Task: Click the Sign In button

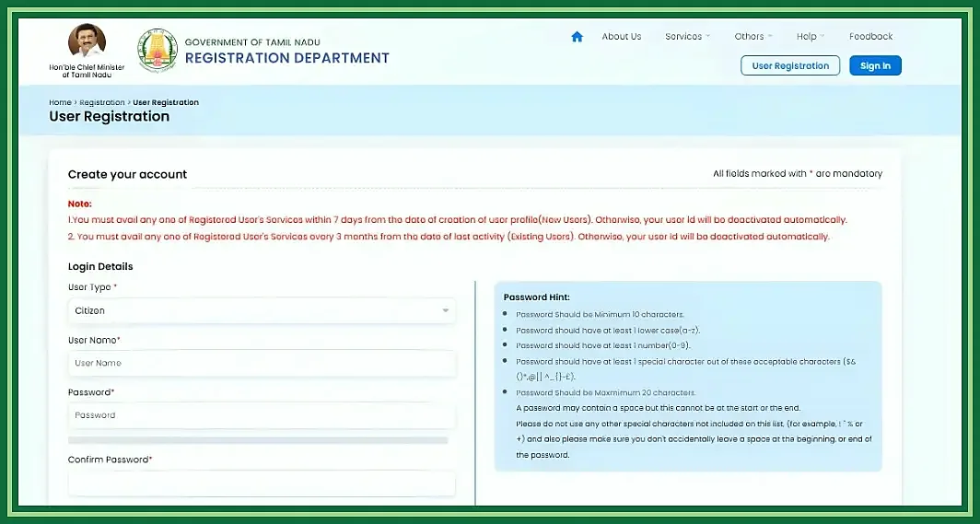Action: pos(875,65)
